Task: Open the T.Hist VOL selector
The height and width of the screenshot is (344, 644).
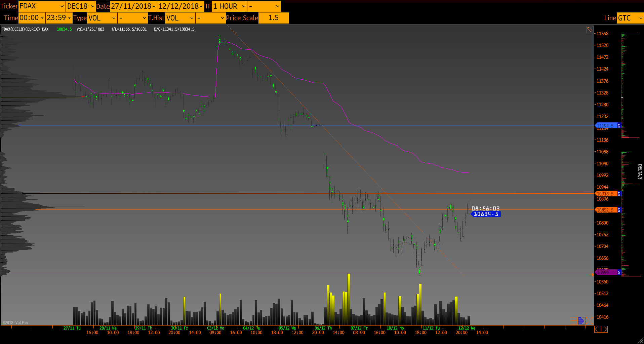Action: click(180, 18)
